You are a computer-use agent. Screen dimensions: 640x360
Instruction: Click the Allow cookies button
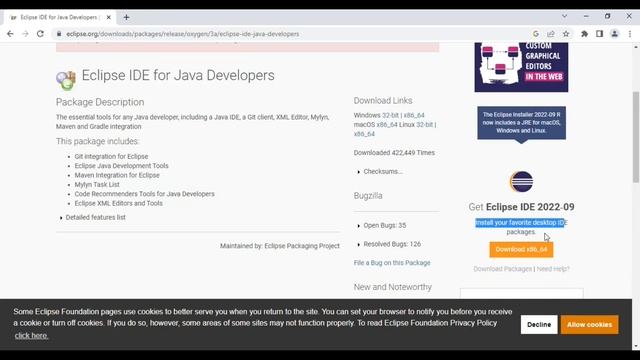pos(589,324)
